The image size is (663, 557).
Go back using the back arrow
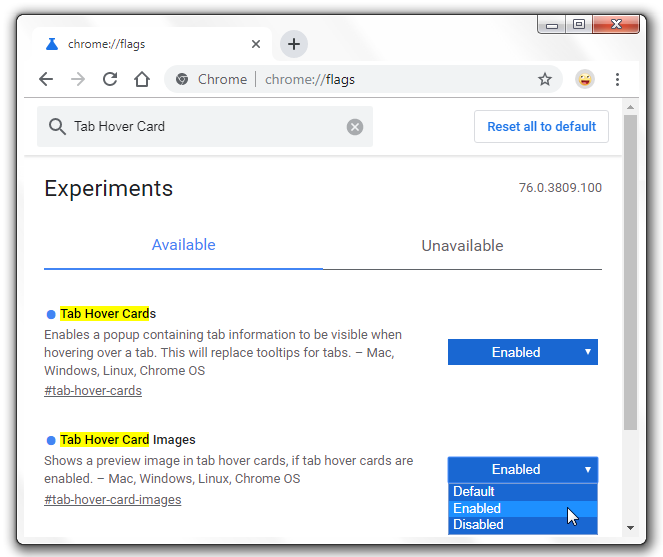point(46,79)
